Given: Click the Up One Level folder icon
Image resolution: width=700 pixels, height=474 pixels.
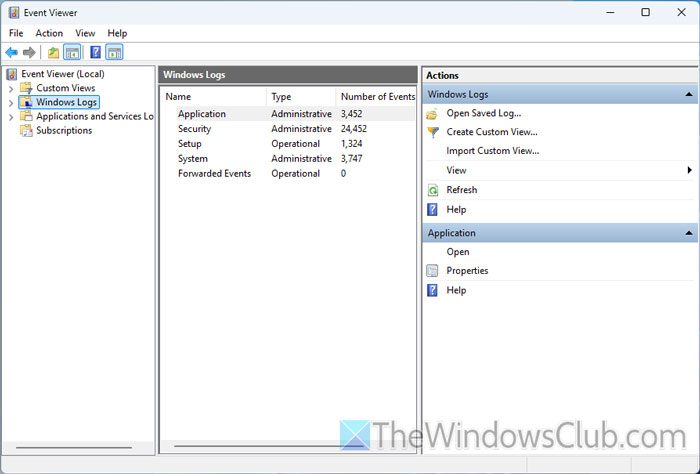Looking at the screenshot, I should point(54,53).
